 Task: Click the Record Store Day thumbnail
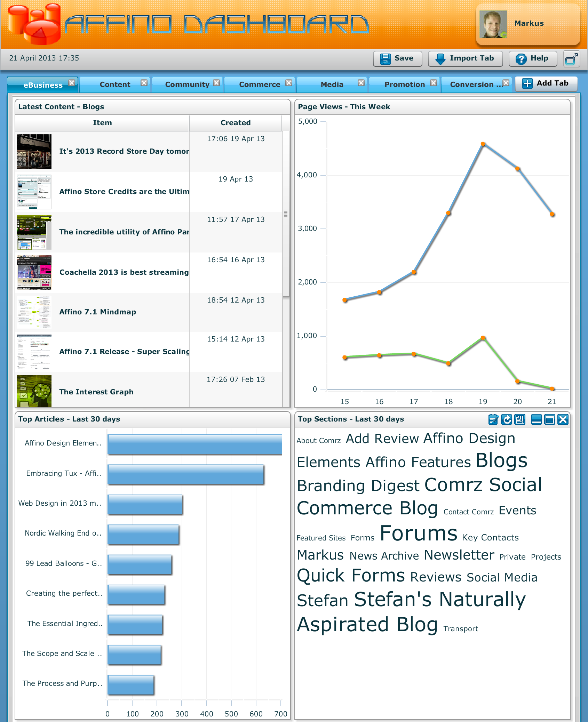tap(34, 152)
